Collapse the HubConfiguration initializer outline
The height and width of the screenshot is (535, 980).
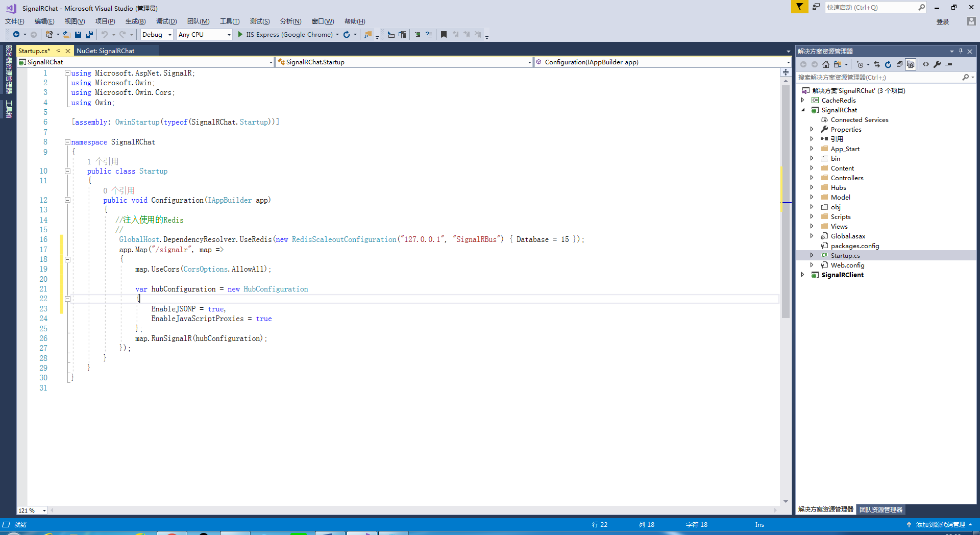[67, 299]
